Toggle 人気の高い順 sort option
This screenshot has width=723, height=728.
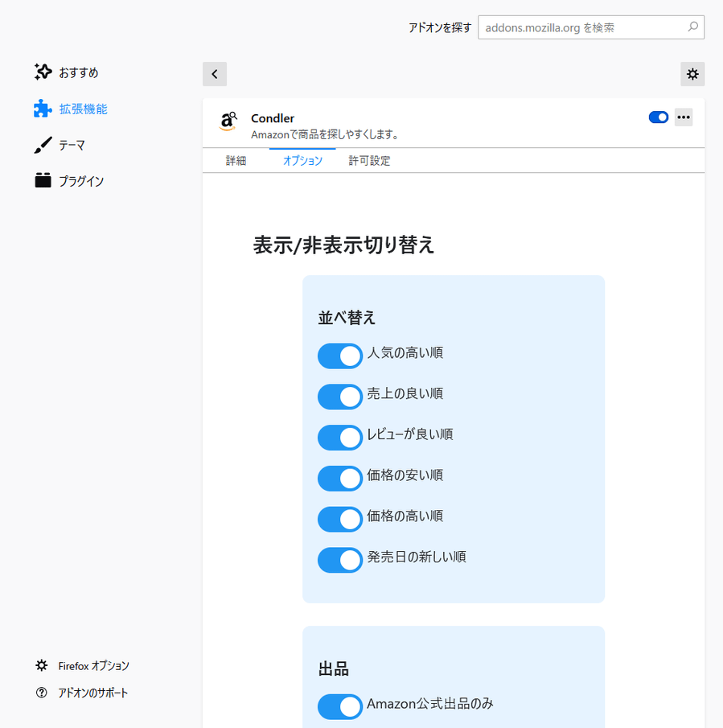[x=340, y=356]
